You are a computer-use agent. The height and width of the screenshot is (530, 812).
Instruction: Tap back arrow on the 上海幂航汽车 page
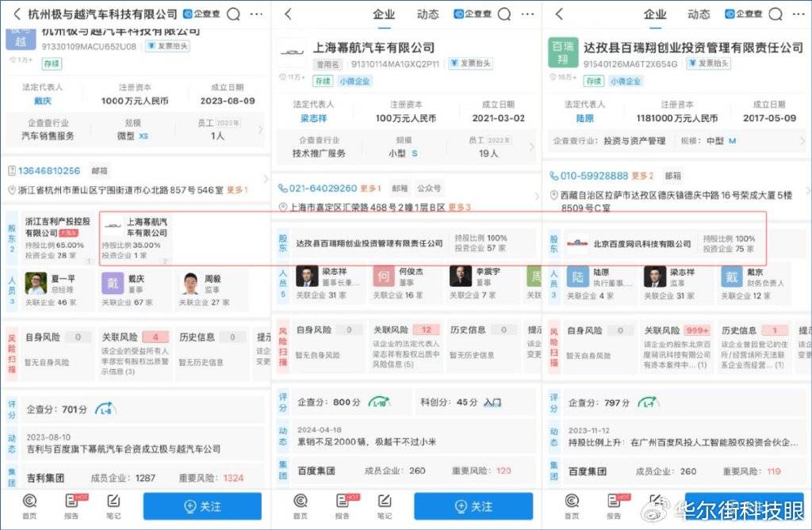288,14
